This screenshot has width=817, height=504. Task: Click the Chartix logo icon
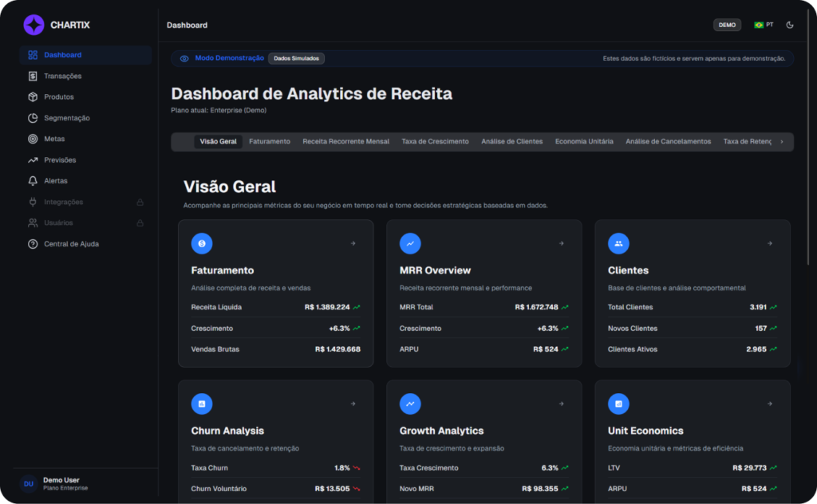click(x=34, y=25)
